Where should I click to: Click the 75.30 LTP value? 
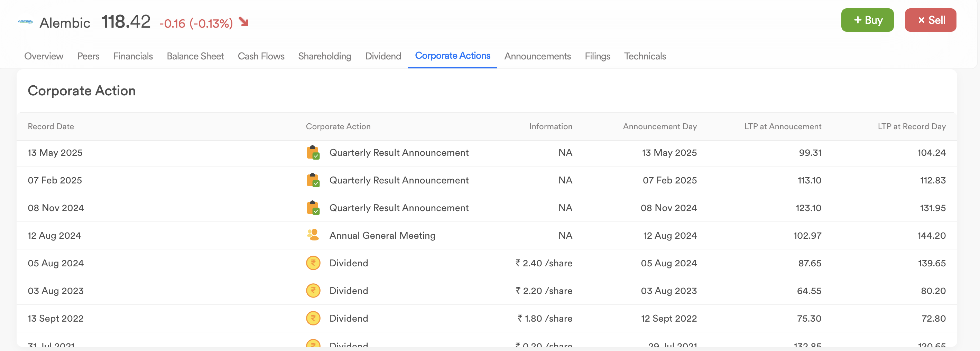809,319
